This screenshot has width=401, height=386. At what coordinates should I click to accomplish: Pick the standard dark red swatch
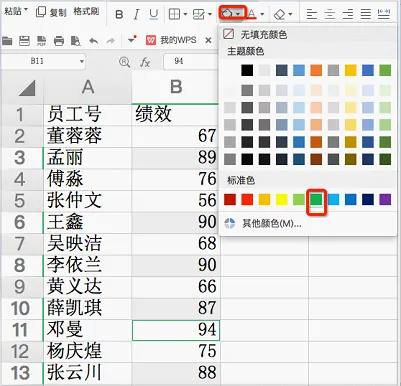pos(230,199)
